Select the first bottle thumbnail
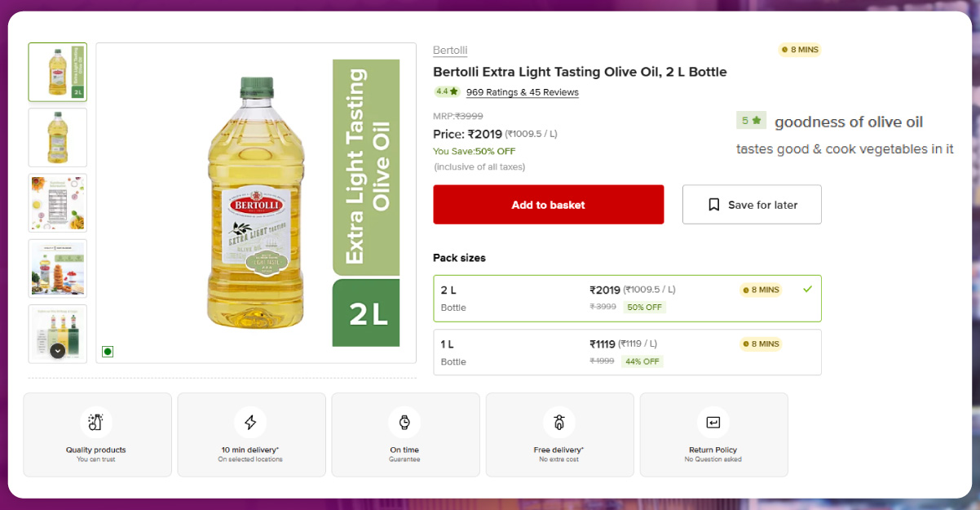The image size is (980, 510). [57, 73]
